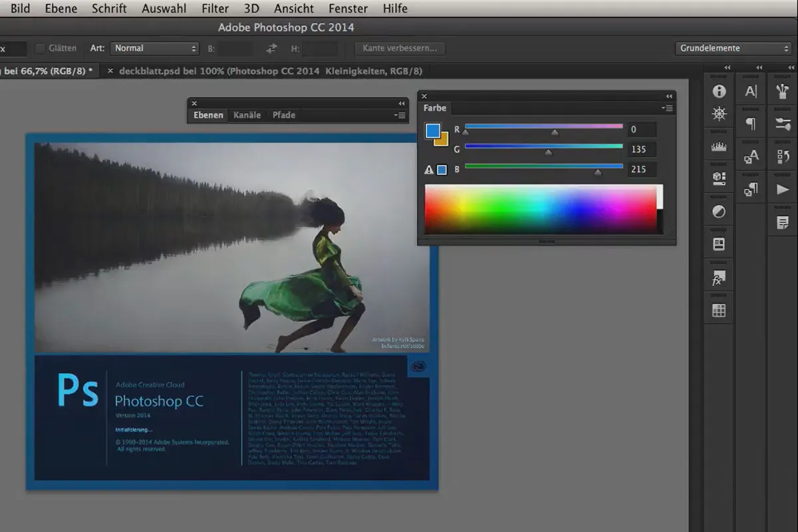Open the Paragraph panel icon

751,124
